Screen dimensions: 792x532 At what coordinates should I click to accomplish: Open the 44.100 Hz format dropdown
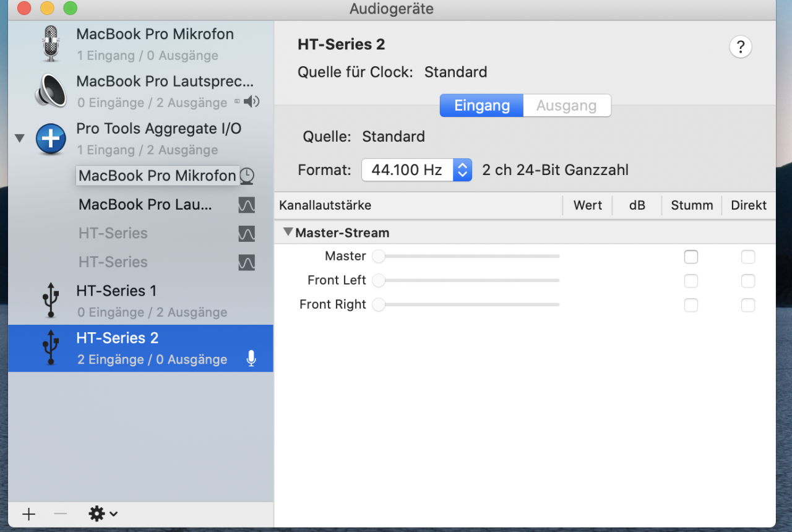point(417,170)
